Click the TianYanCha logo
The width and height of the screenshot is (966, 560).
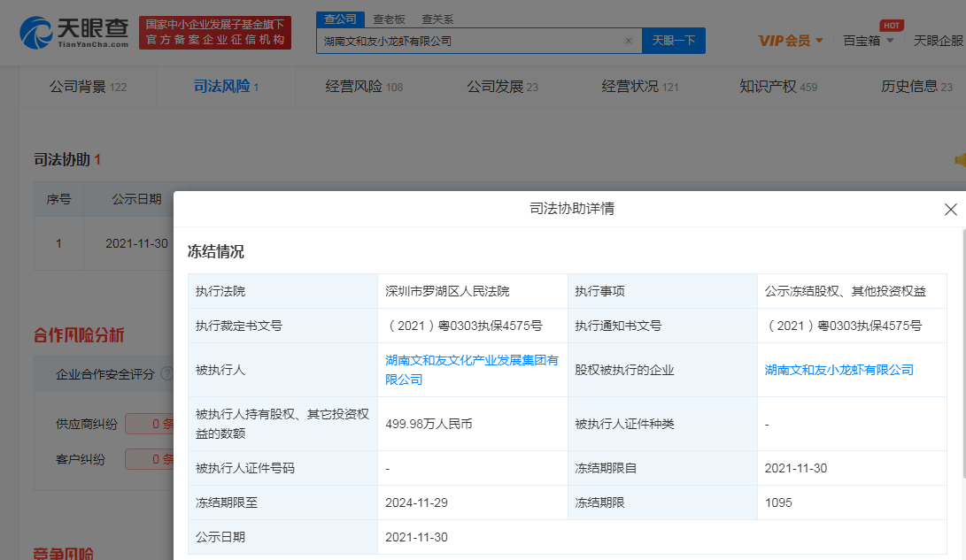[x=74, y=33]
